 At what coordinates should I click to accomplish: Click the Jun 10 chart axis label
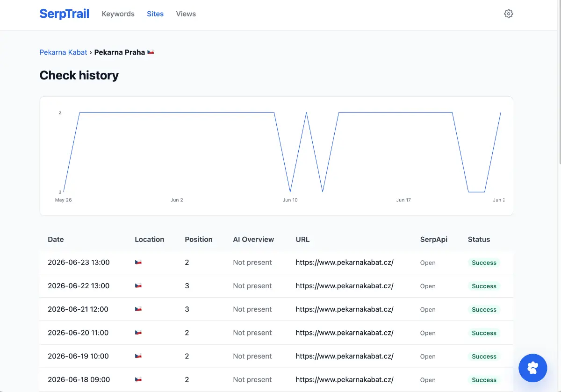290,200
